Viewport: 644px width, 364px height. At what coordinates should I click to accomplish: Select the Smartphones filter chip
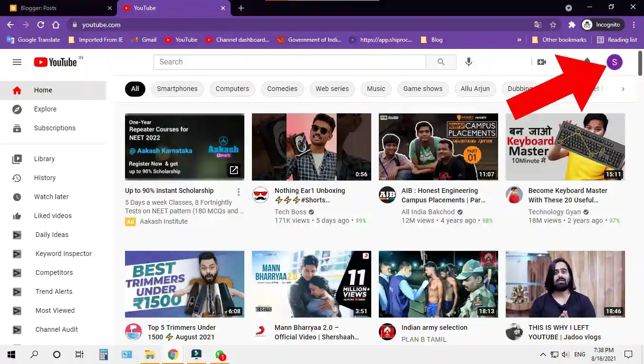pos(177,89)
